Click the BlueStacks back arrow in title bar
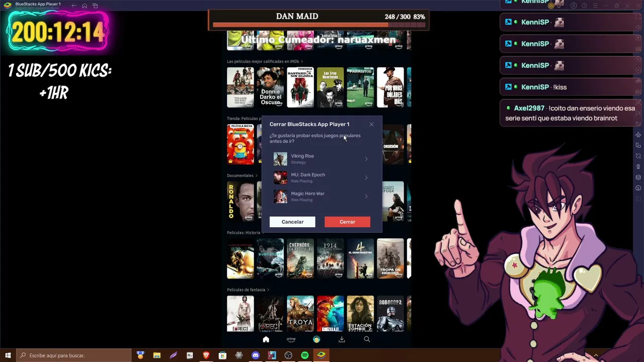Screen dimensions: 644x362 click(x=74, y=6)
